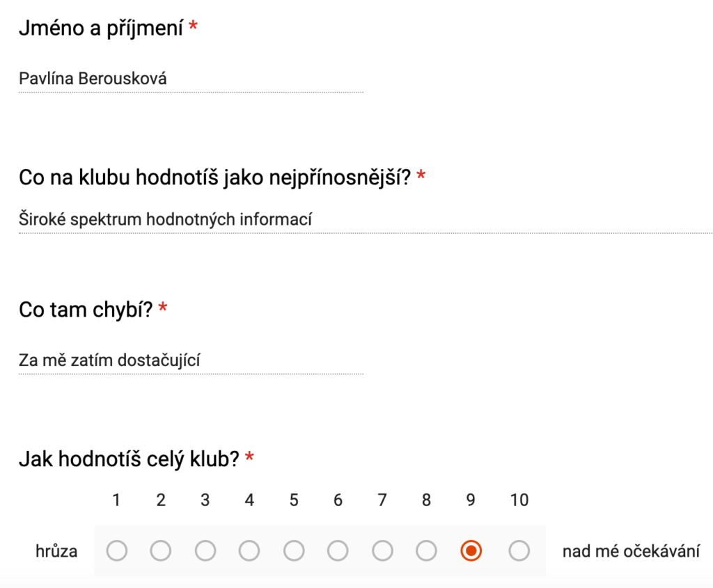The height and width of the screenshot is (588, 713).
Task: Select rating 7 radio button
Action: pyautogui.click(x=382, y=550)
